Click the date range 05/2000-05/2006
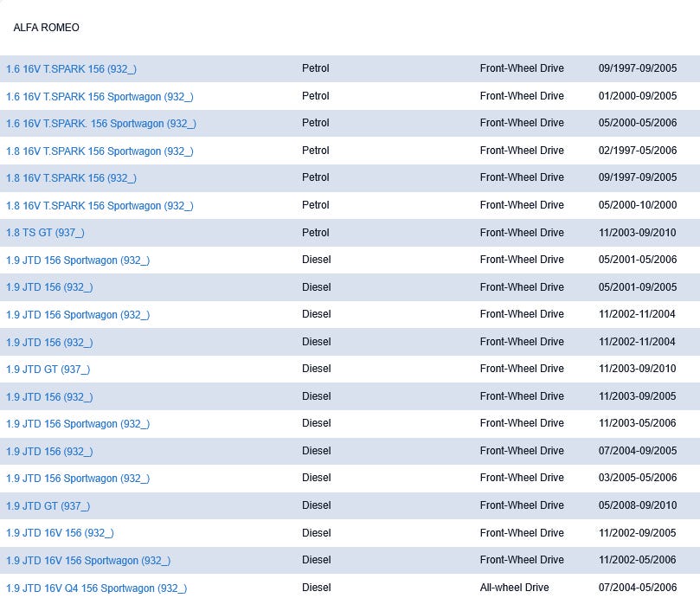 click(x=638, y=122)
